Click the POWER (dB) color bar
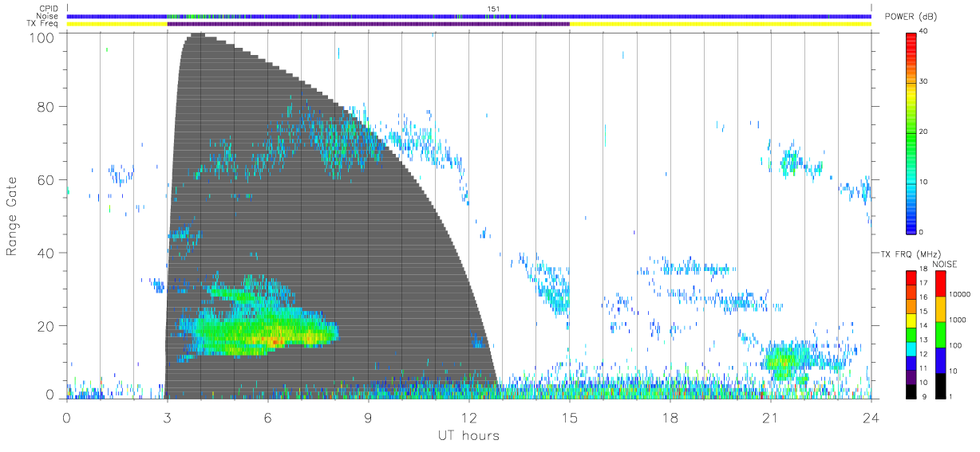 tap(911, 132)
